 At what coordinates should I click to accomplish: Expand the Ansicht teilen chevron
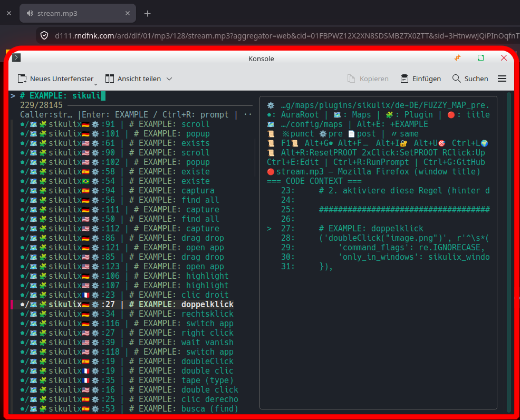(169, 79)
